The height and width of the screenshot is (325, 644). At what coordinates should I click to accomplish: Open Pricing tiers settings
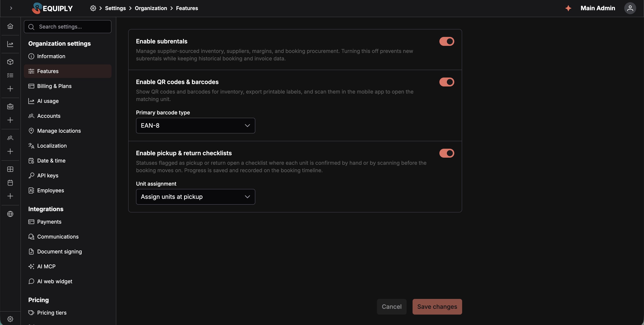(x=67, y=313)
